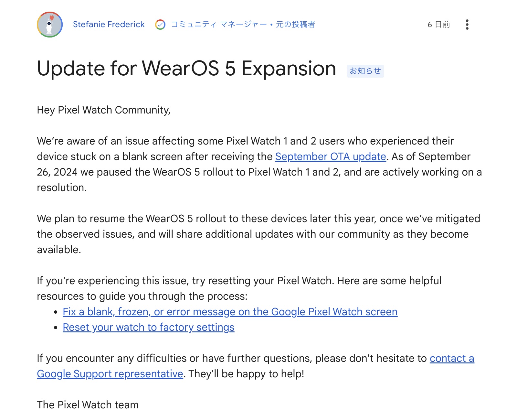Screen dimensions: 506x420
Task: Open the September OTA update link
Action: click(x=331, y=156)
